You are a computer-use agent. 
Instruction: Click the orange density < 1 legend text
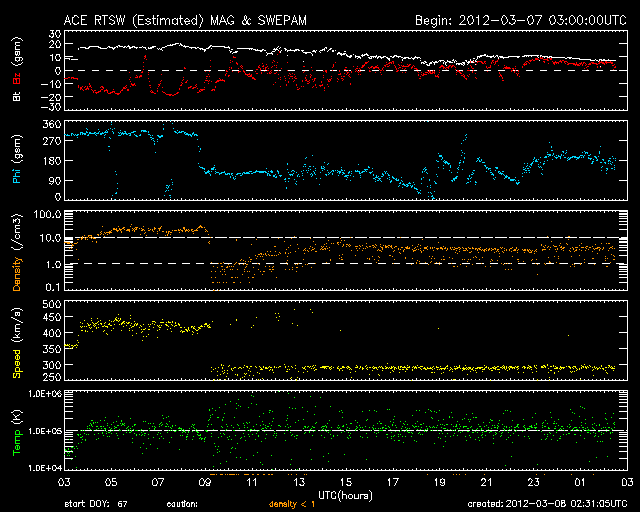[x=287, y=504]
